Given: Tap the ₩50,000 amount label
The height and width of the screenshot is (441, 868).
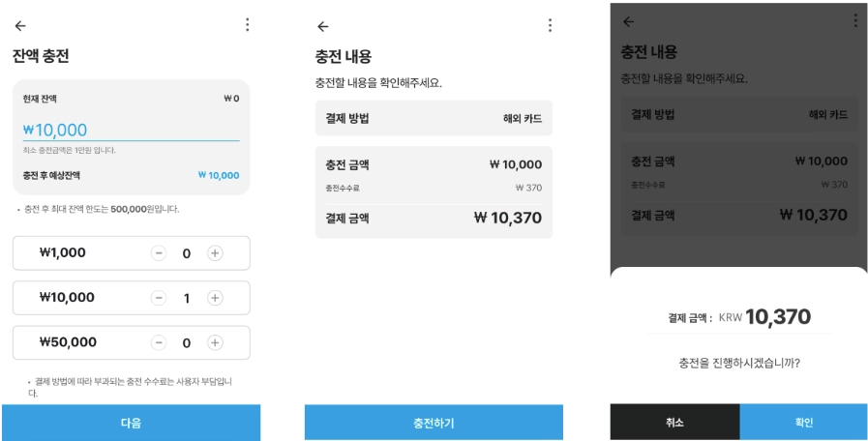Looking at the screenshot, I should [69, 342].
